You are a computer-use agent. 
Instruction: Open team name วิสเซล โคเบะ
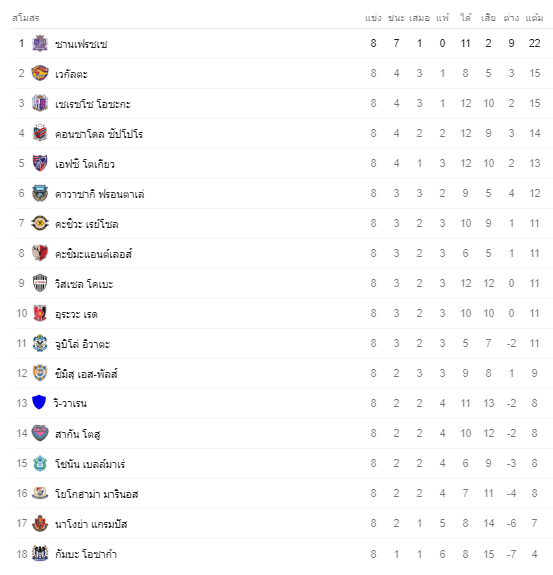click(x=84, y=284)
